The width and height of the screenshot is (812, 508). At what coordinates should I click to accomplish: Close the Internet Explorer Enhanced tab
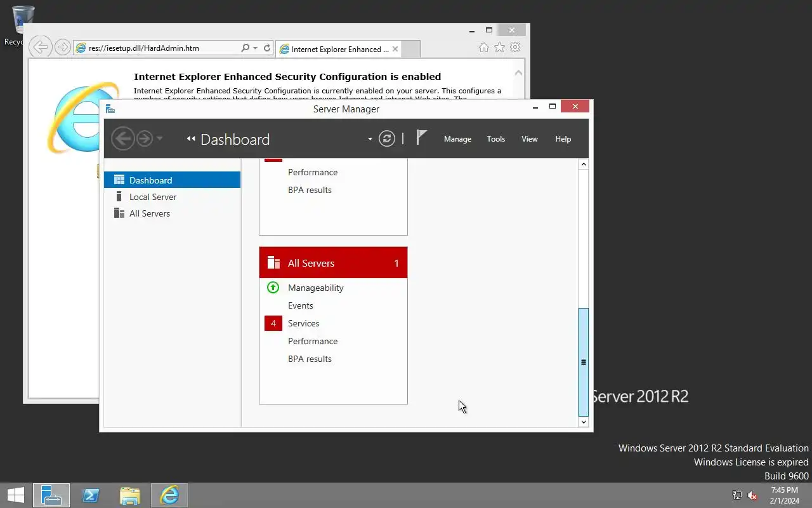click(395, 49)
